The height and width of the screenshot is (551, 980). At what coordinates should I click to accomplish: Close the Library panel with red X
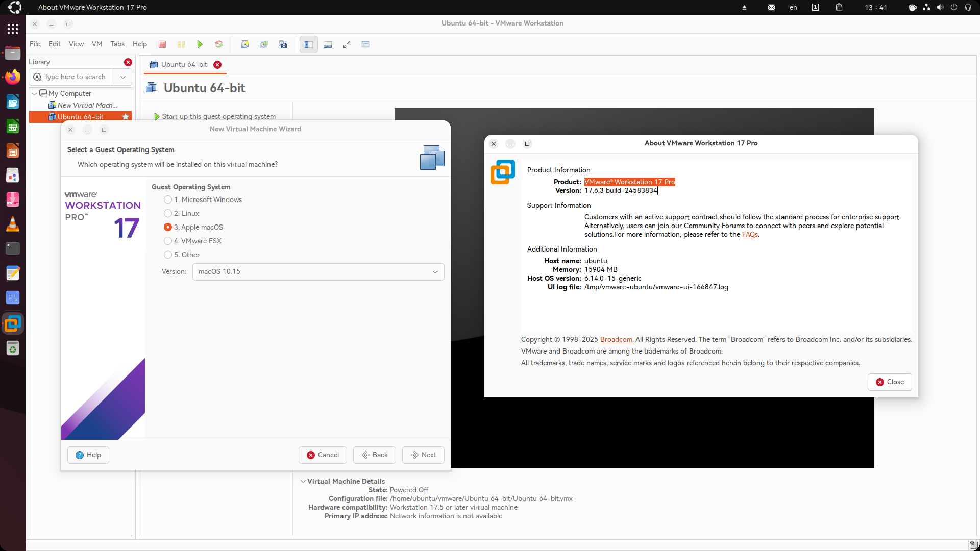point(128,62)
